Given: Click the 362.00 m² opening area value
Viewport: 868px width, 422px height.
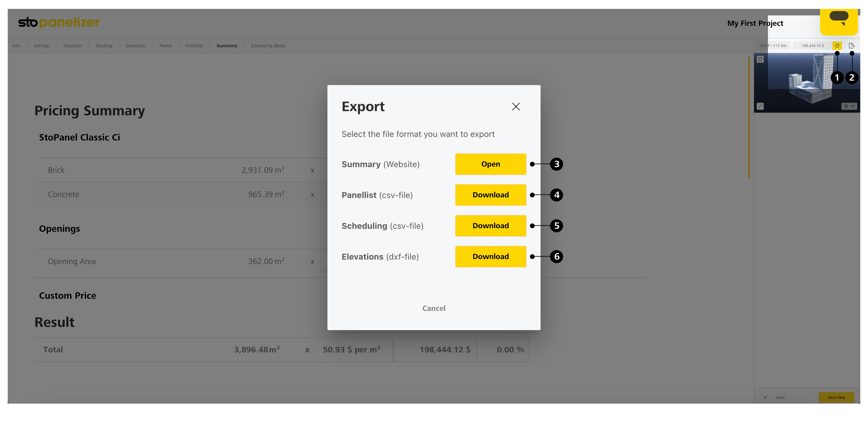Looking at the screenshot, I should (266, 261).
